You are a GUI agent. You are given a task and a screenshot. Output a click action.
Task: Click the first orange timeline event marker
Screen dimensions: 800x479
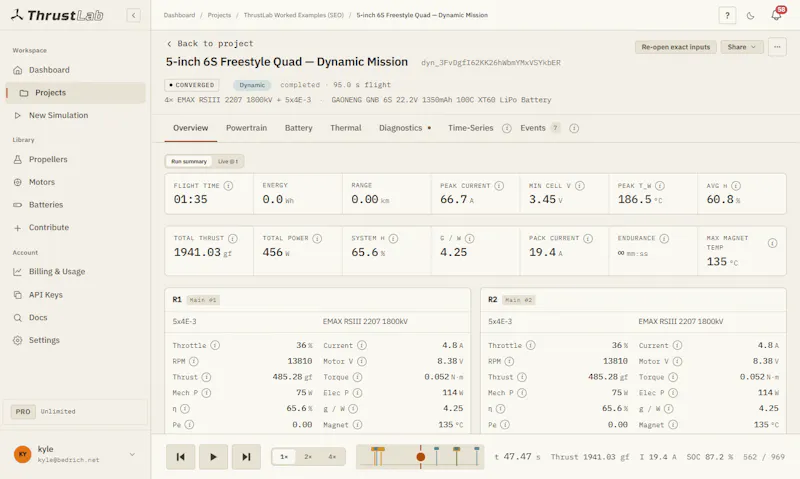point(375,456)
